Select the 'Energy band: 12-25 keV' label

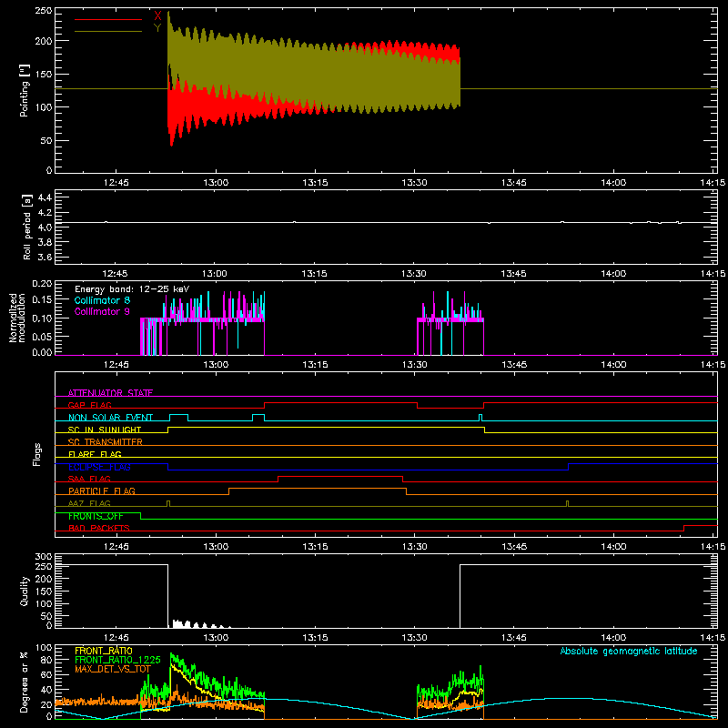pos(132,289)
